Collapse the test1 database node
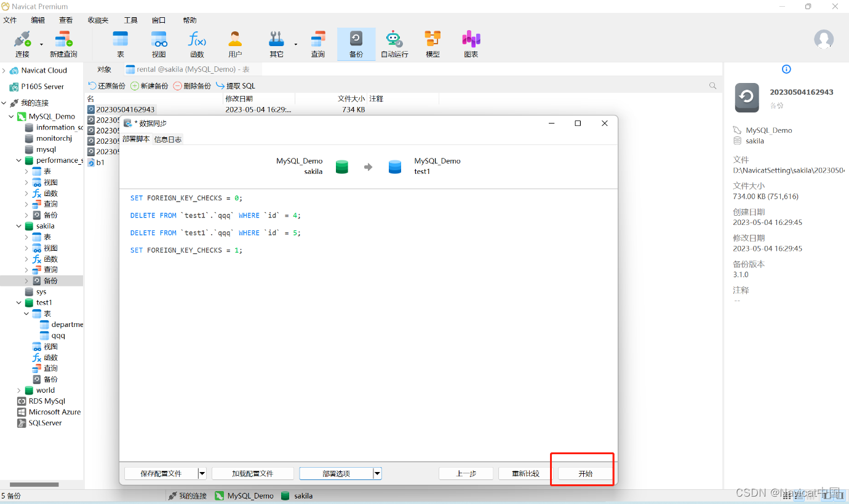Viewport: 849px width, 504px height. (x=19, y=303)
